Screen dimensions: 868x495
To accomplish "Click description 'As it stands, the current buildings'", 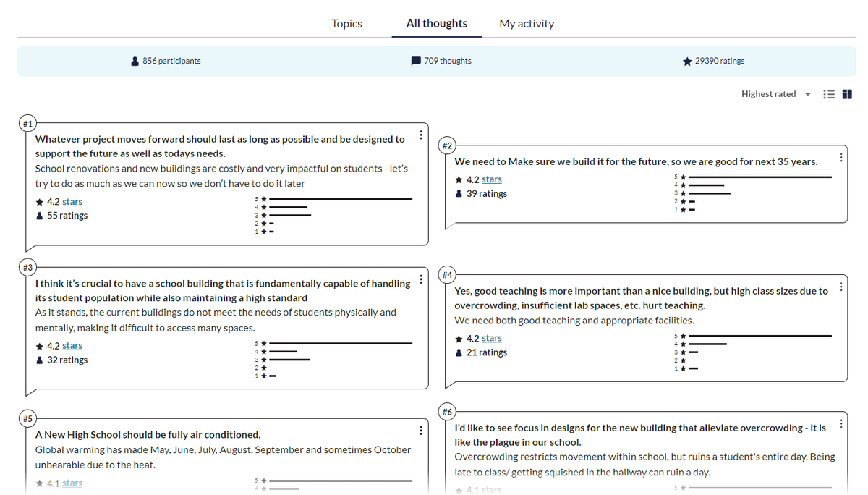I will [x=216, y=320].
